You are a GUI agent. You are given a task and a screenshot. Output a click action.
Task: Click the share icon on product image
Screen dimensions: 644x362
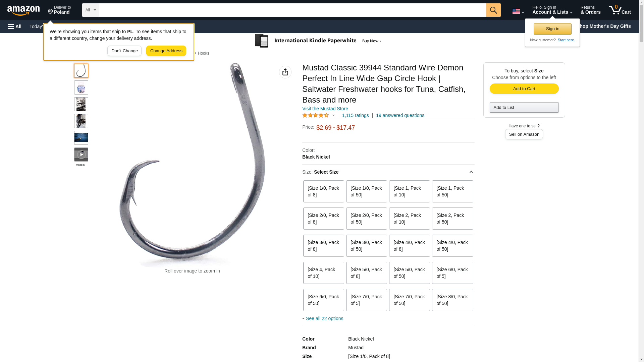[285, 72]
